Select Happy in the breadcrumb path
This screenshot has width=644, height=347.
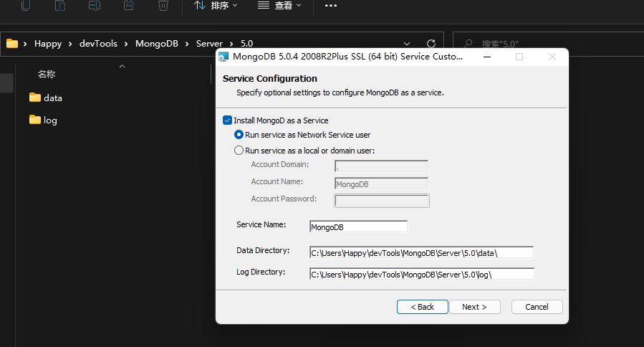48,44
